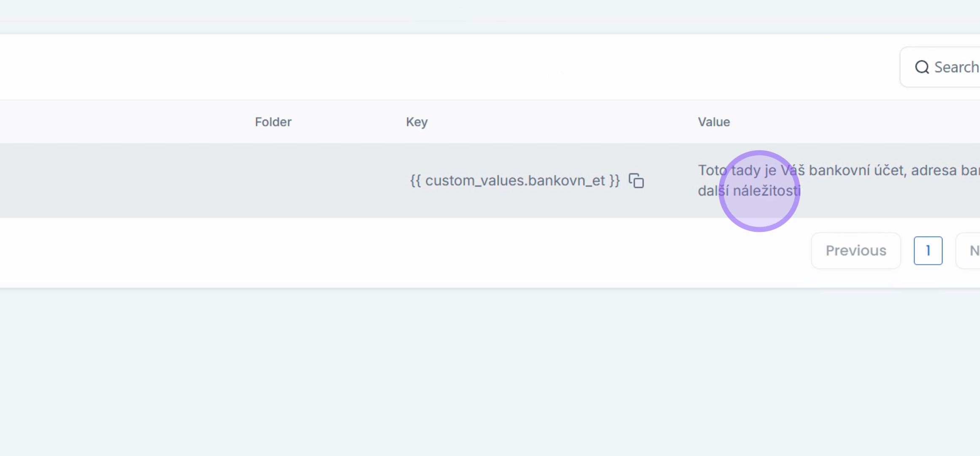The image size is (980, 456).
Task: Go to the Next page button
Action: point(969,250)
